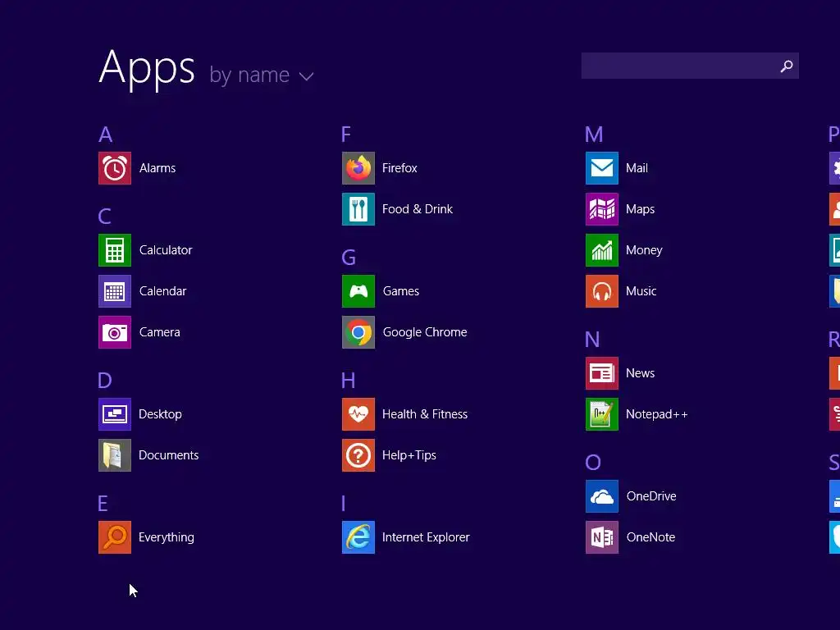The height and width of the screenshot is (630, 840).
Task: Click the letter F group header
Action: [346, 135]
